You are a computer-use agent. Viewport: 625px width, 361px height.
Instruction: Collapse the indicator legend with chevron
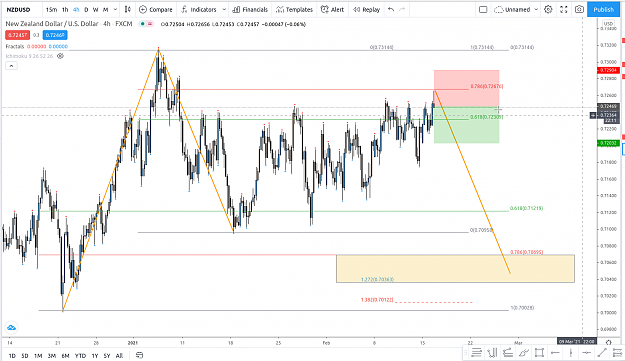pyautogui.click(x=11, y=66)
